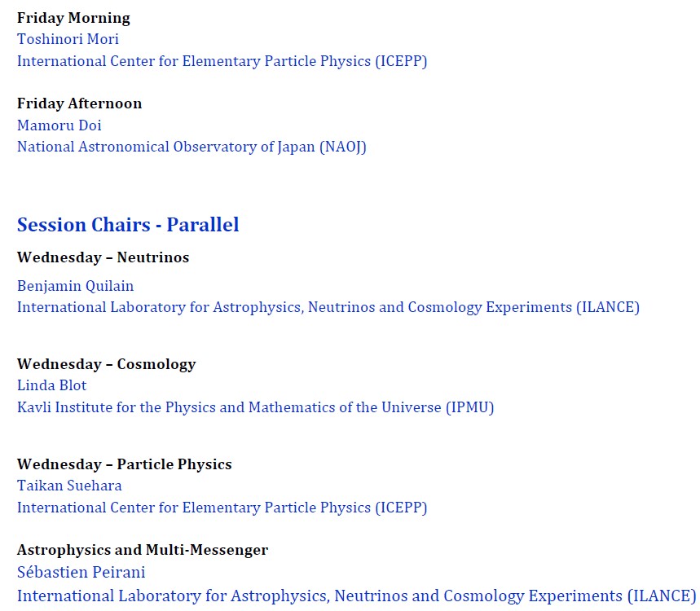
Task: Click the ICEPP affiliation under Toshinori Mori
Action: (222, 61)
